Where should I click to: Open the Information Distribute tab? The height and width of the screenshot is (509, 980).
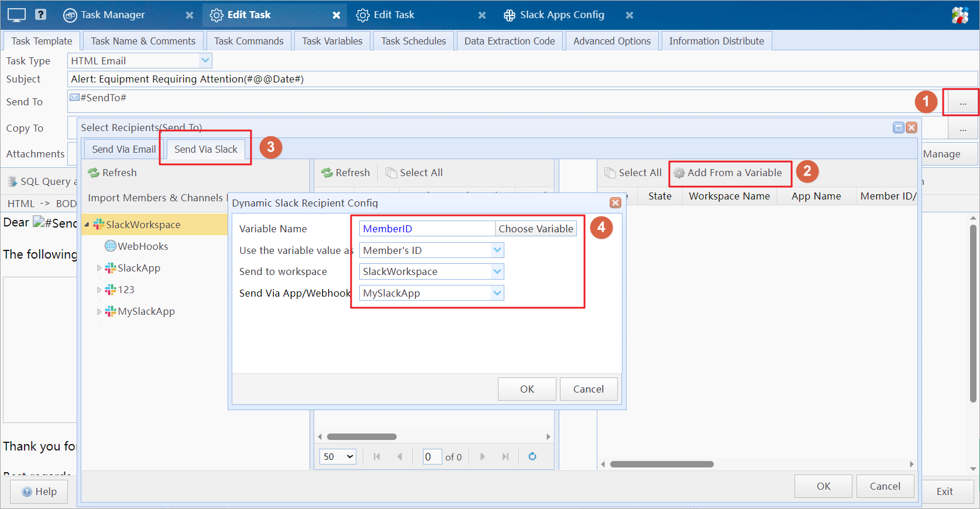pyautogui.click(x=717, y=41)
